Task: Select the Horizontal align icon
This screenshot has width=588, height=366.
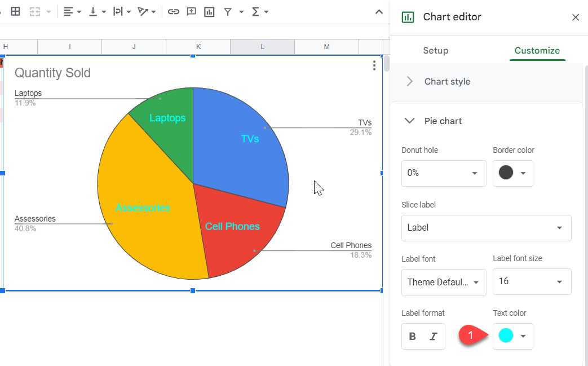Action: click(69, 11)
